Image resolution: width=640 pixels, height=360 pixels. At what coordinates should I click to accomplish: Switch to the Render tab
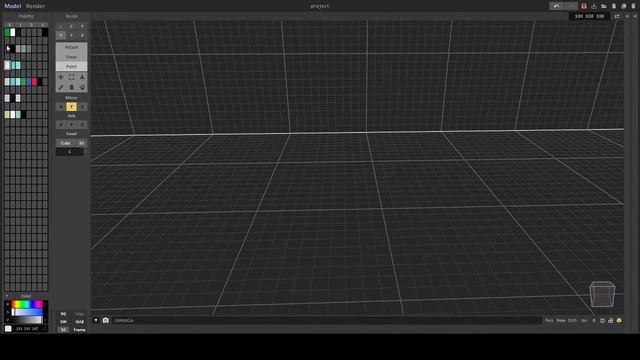pos(35,6)
